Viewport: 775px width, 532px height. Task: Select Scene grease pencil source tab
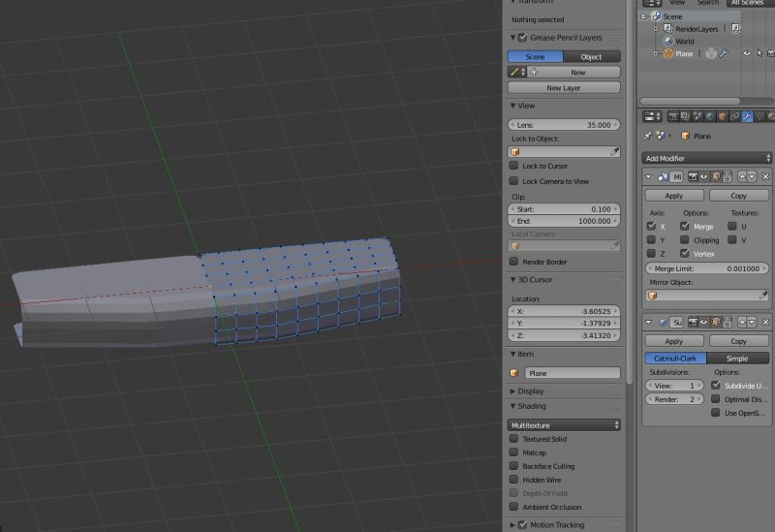[x=536, y=57]
